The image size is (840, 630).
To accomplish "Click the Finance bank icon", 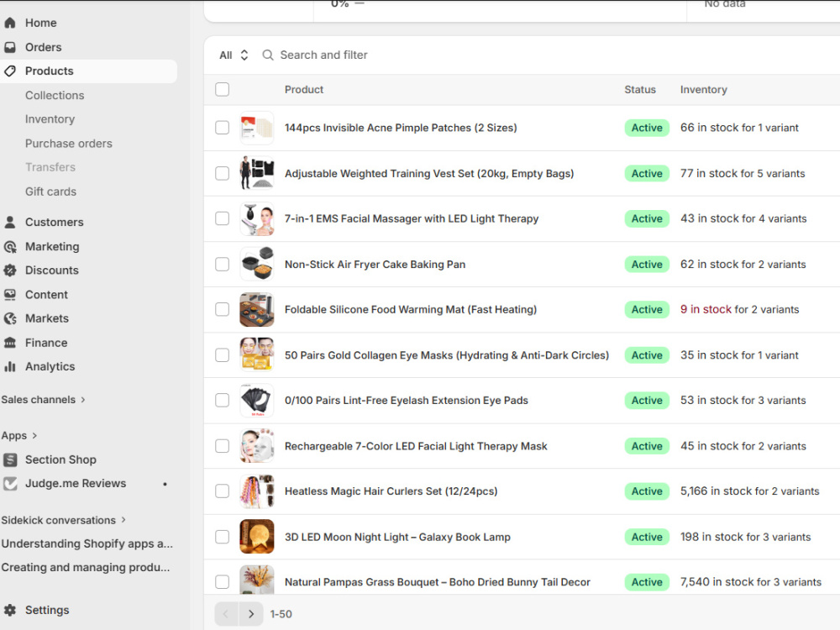I will 9,343.
